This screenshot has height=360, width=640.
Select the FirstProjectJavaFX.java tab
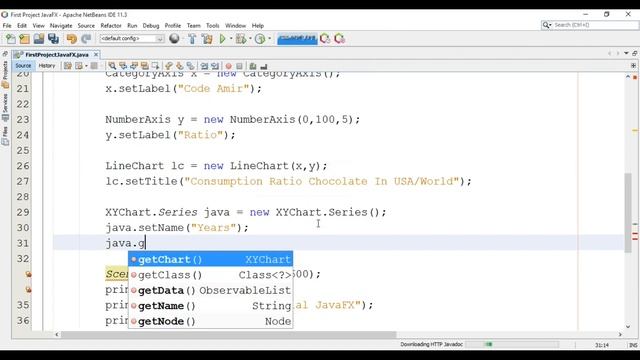[57, 54]
